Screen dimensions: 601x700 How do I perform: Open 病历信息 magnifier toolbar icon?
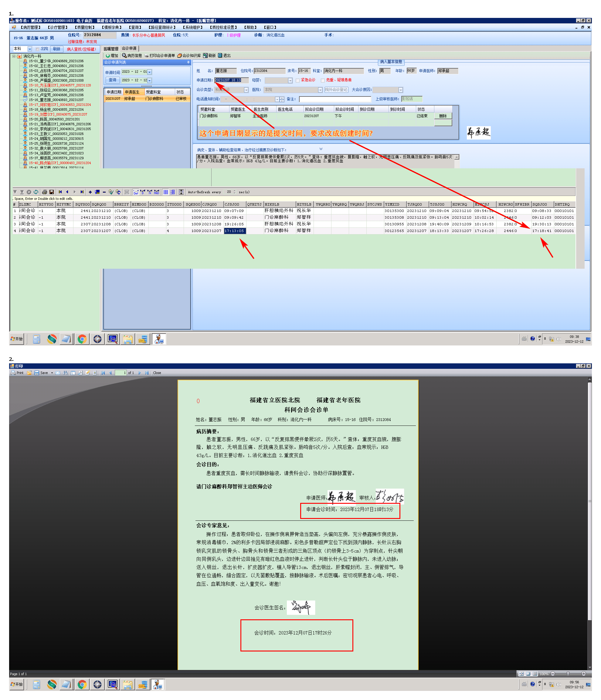pyautogui.click(x=124, y=56)
